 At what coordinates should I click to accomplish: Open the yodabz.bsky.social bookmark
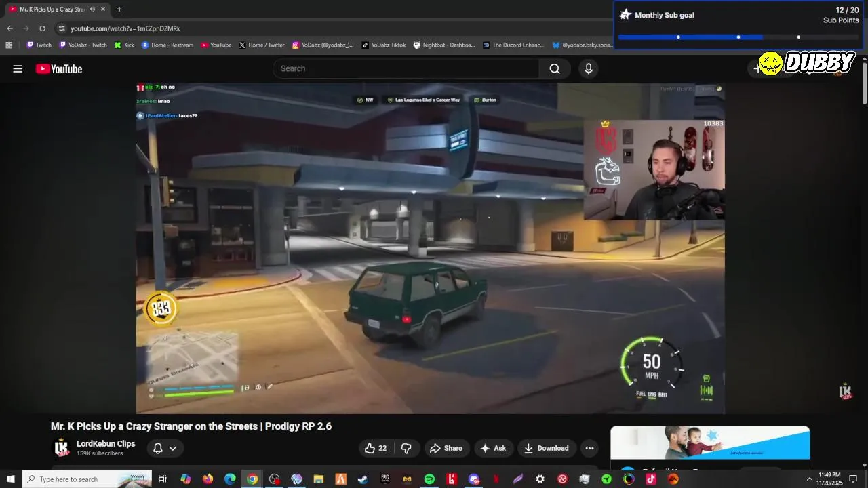click(583, 45)
